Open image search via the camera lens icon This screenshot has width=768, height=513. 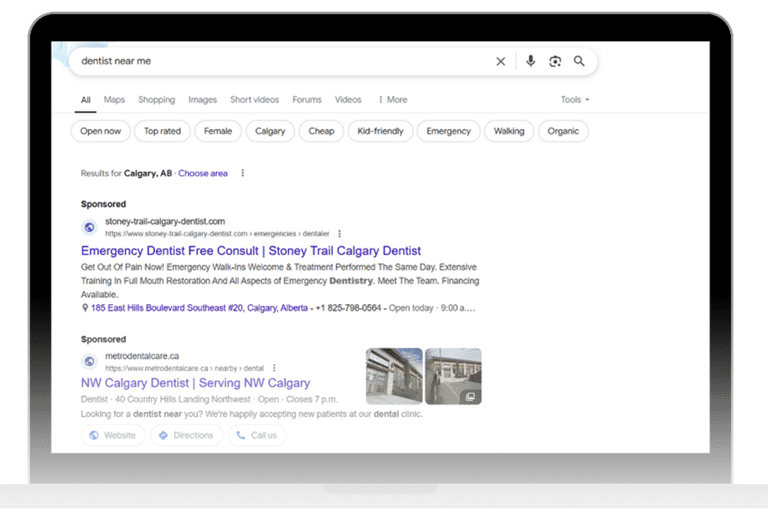point(555,61)
